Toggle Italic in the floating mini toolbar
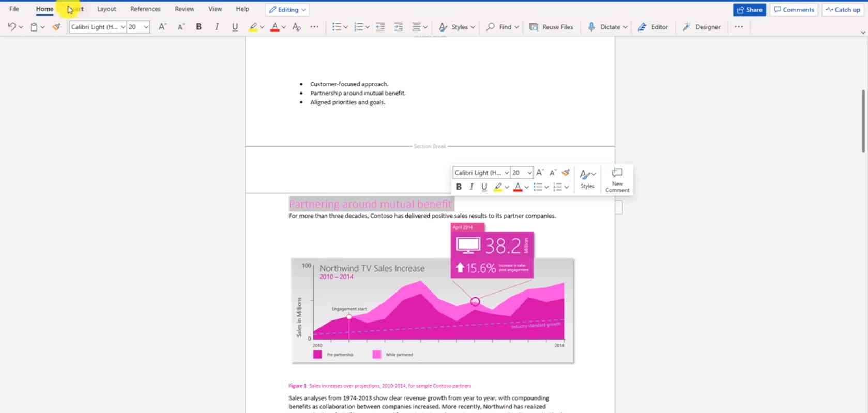The height and width of the screenshot is (413, 868). (471, 187)
